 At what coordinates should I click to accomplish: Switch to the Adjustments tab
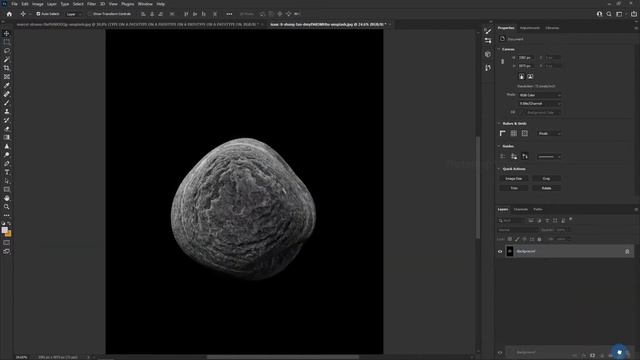point(530,28)
